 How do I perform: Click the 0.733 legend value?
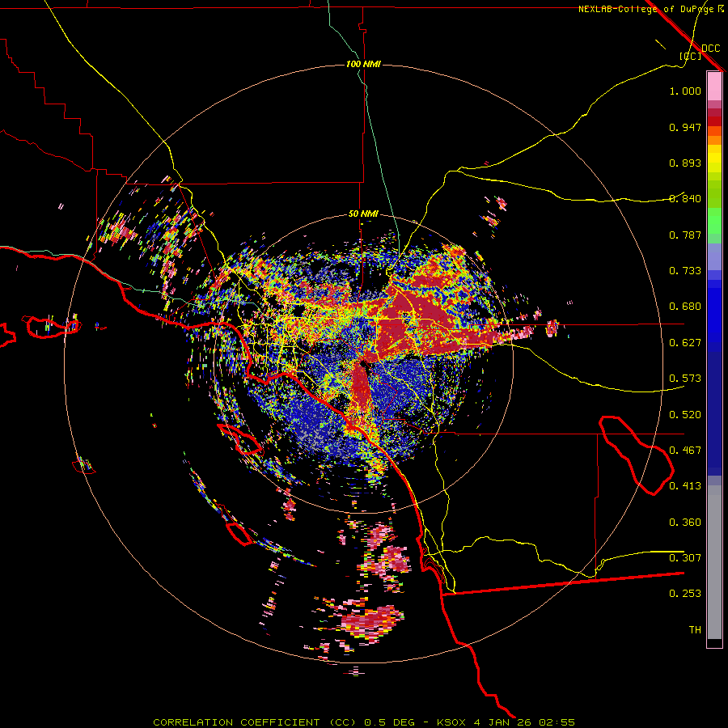(685, 271)
